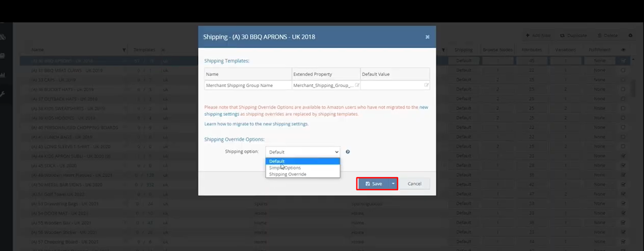The height and width of the screenshot is (251, 644).
Task: Open the help icon beside Shipping option
Action: (348, 152)
